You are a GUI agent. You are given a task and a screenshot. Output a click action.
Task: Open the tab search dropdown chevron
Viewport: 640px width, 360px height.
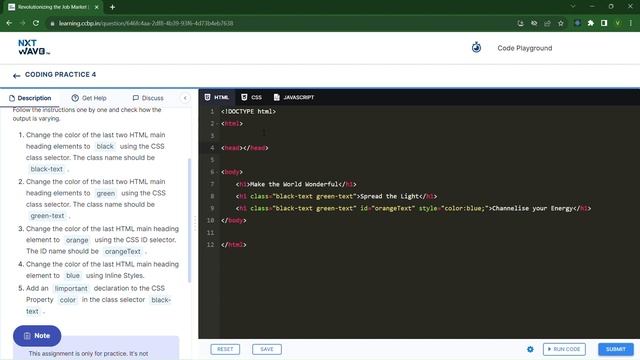[573, 7]
